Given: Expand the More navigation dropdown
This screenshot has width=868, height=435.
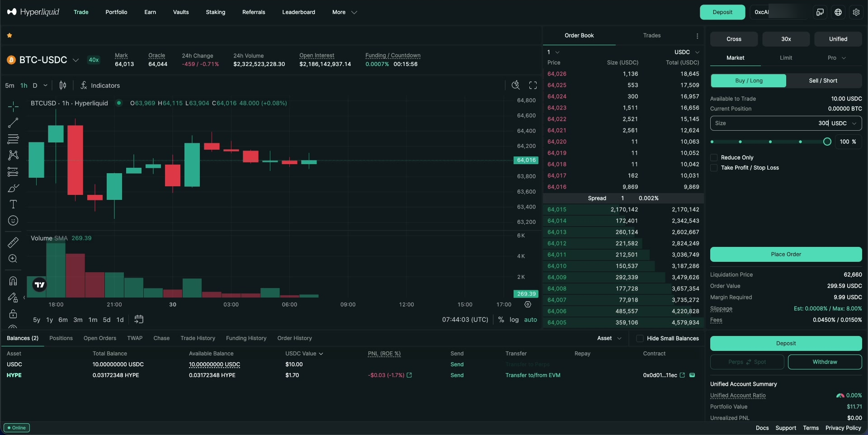Looking at the screenshot, I should 344,12.
